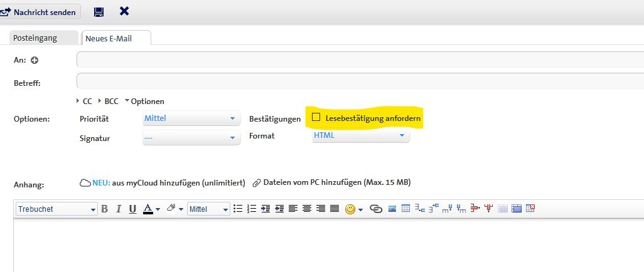
Task: Expand the BCC field
Action: (109, 102)
